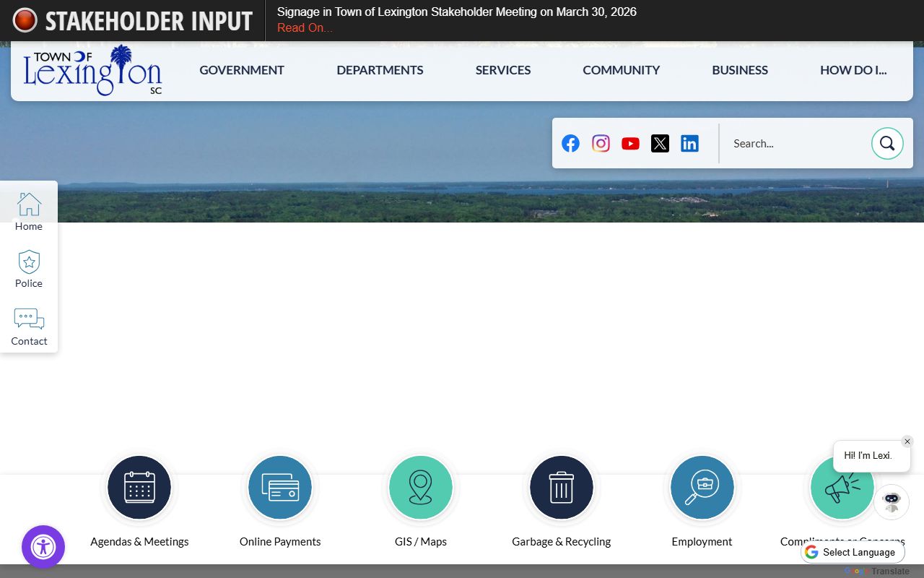Expand the Departments menu
This screenshot has width=924, height=578.
click(380, 70)
